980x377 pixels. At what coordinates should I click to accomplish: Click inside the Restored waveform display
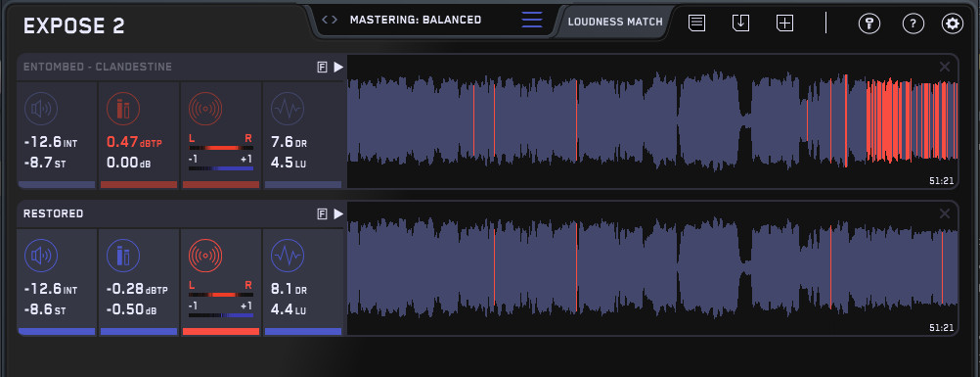pos(652,268)
